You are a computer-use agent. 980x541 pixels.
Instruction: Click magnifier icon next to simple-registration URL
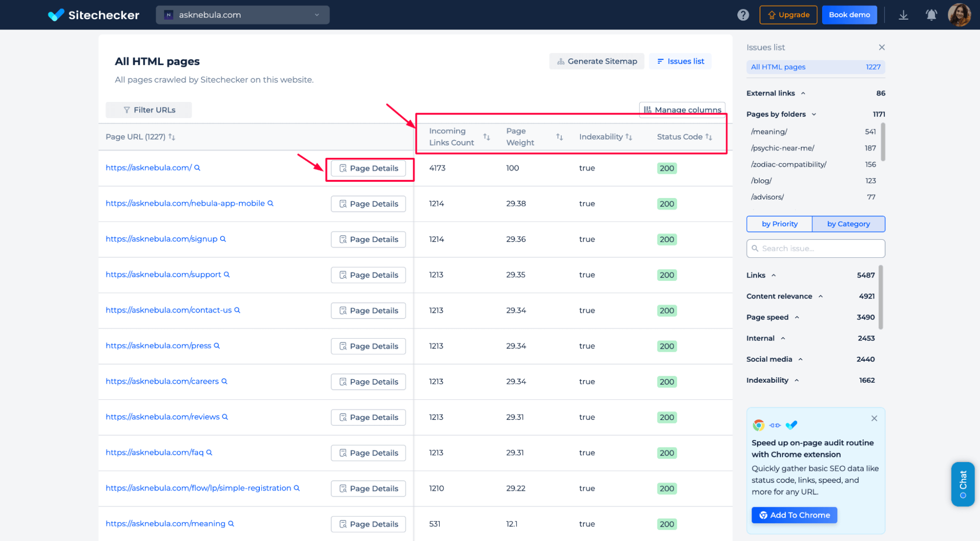point(297,488)
